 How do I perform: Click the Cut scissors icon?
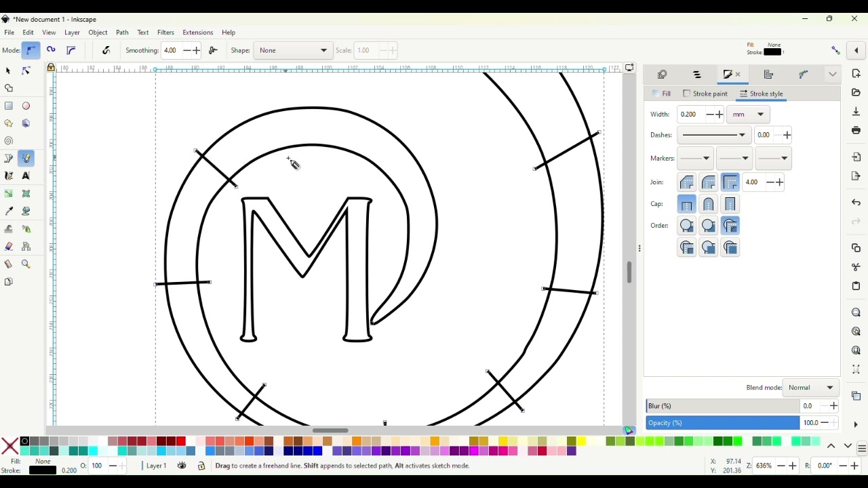(x=856, y=268)
